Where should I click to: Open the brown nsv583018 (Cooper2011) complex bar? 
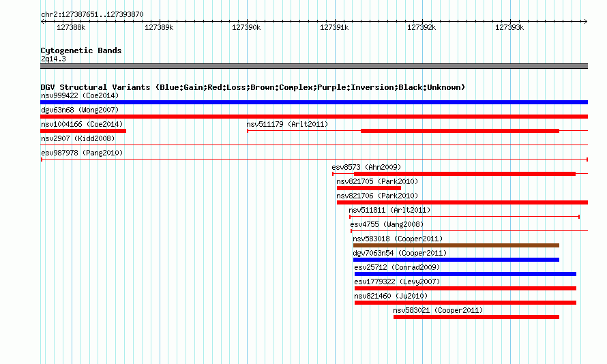point(456,245)
